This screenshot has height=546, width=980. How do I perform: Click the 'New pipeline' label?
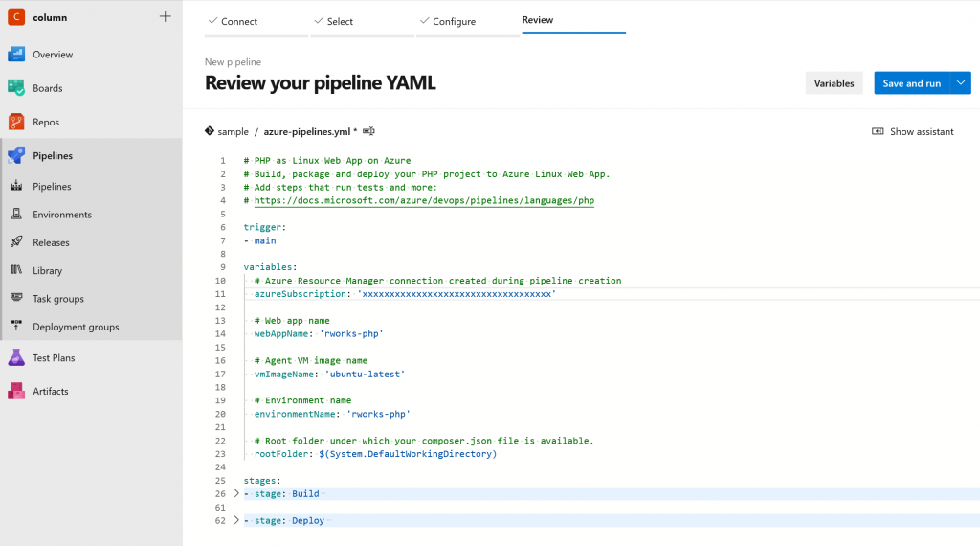click(234, 62)
